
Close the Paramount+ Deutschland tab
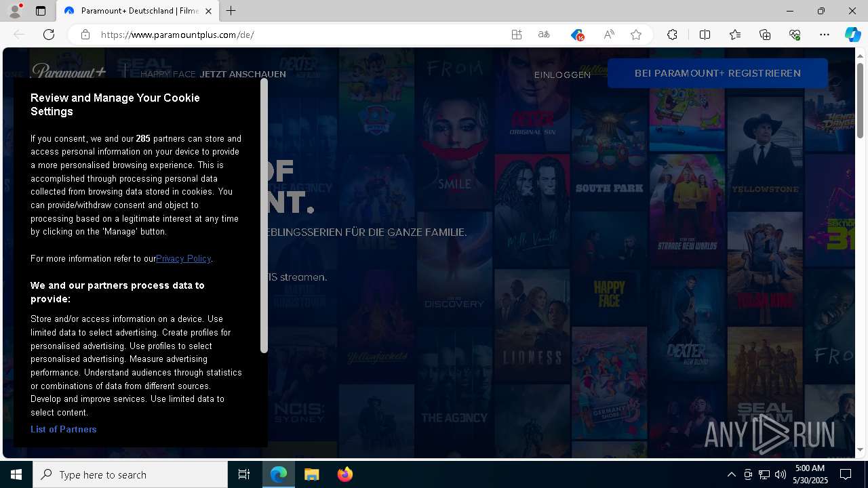[208, 11]
